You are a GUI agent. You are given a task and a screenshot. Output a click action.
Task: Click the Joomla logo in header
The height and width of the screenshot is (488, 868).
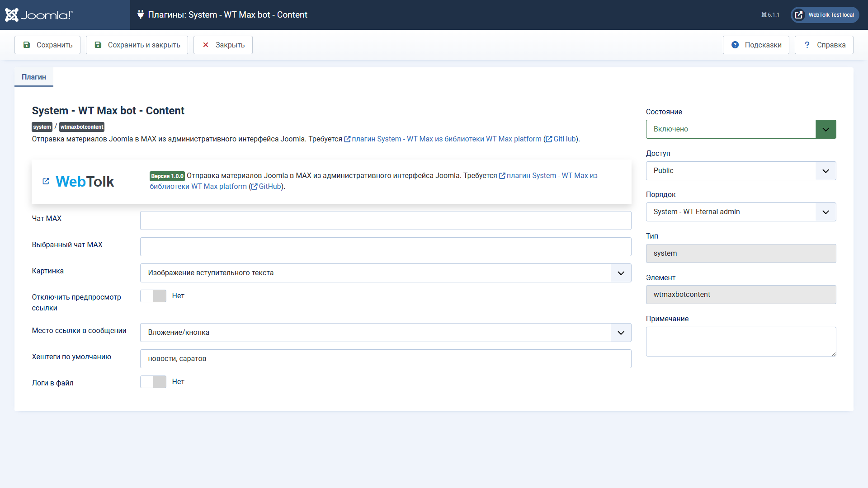(39, 15)
